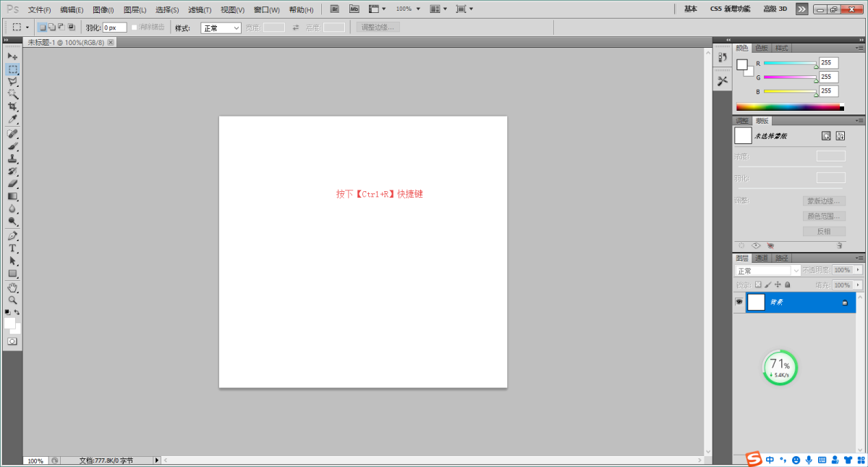Launch Adobe Bridge from the Br icon
The image size is (868, 467).
pyautogui.click(x=335, y=9)
